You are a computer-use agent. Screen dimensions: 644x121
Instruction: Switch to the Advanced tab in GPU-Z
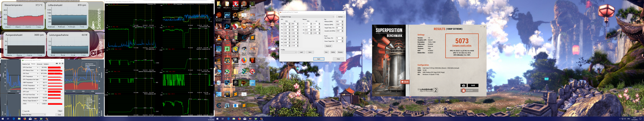click(40, 64)
